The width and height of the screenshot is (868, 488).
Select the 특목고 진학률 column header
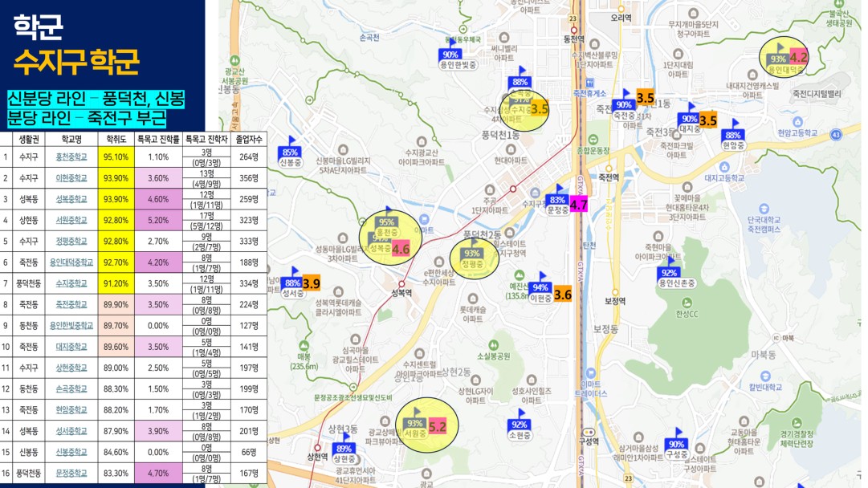pyautogui.click(x=158, y=139)
